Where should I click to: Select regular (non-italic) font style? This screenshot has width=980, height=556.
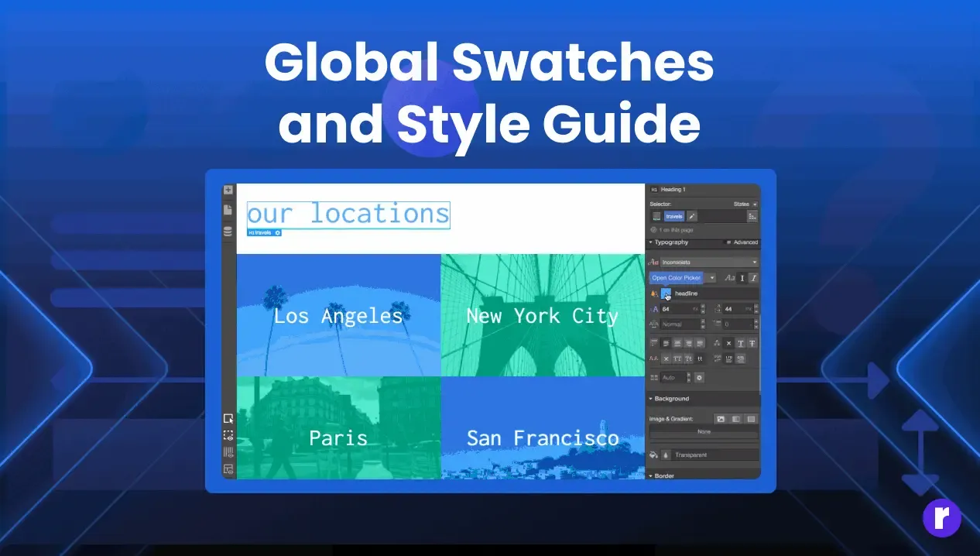[x=742, y=278]
